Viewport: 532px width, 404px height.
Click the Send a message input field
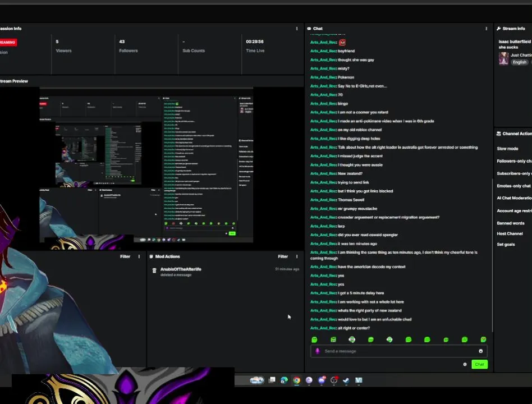[x=398, y=351]
